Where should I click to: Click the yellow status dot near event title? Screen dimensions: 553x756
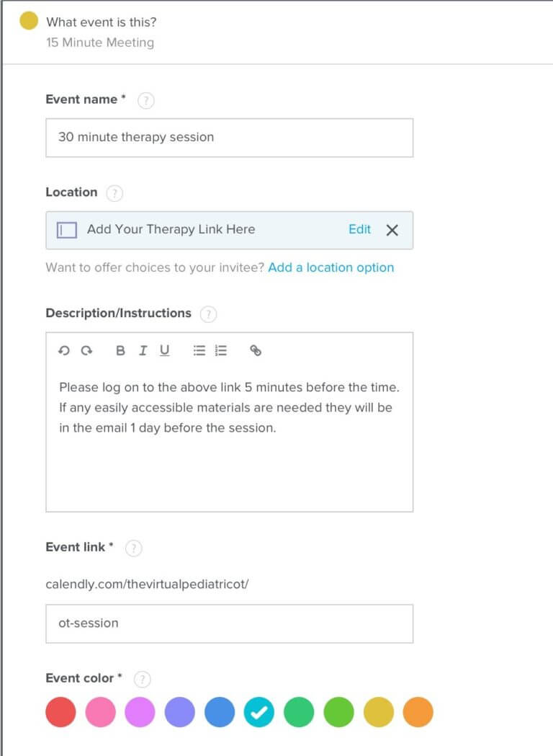(x=30, y=22)
